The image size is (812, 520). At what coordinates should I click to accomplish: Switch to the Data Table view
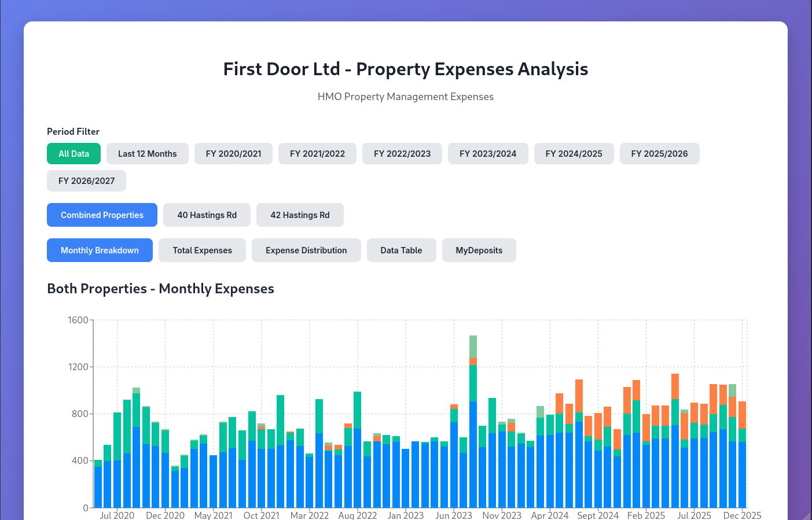point(401,250)
